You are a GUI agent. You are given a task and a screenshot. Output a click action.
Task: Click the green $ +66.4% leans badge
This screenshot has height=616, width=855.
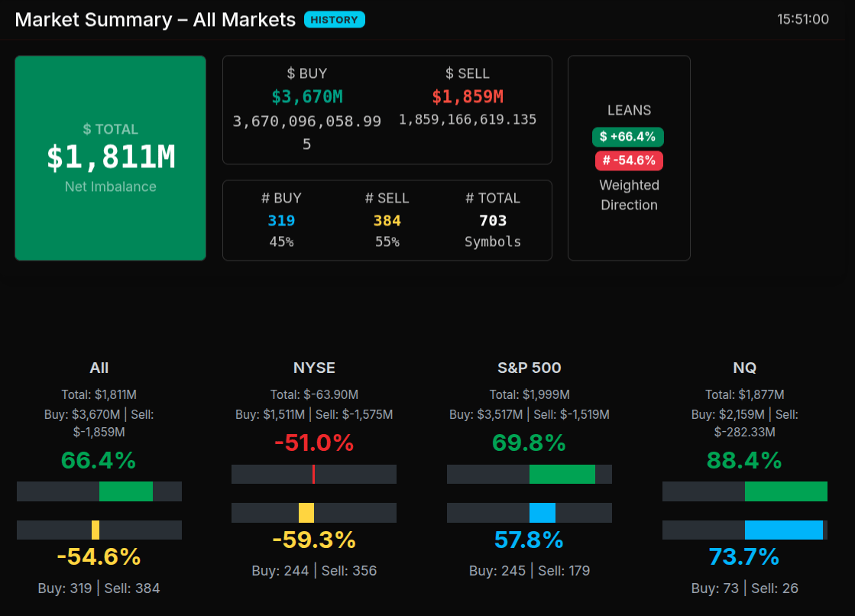(627, 137)
